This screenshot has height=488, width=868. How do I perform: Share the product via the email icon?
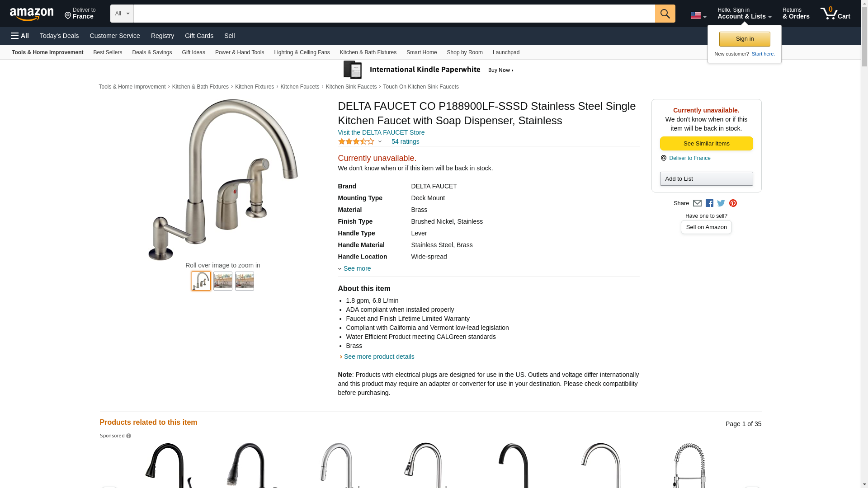tap(697, 203)
